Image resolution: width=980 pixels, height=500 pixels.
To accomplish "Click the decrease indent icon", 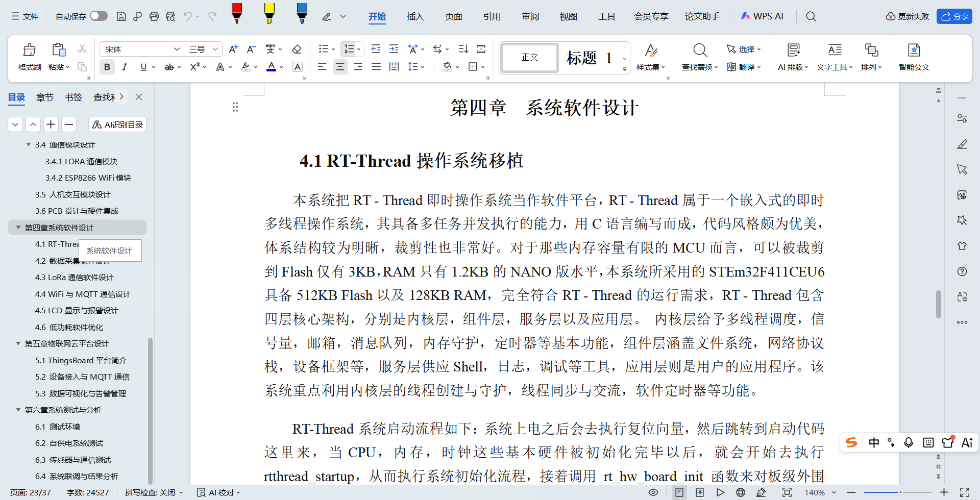I will pos(376,49).
